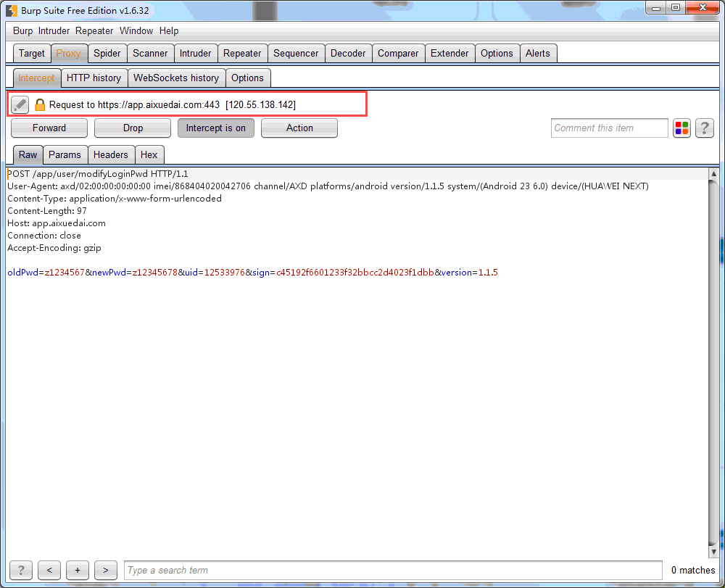Switch to the Alerts tab

pyautogui.click(x=538, y=53)
